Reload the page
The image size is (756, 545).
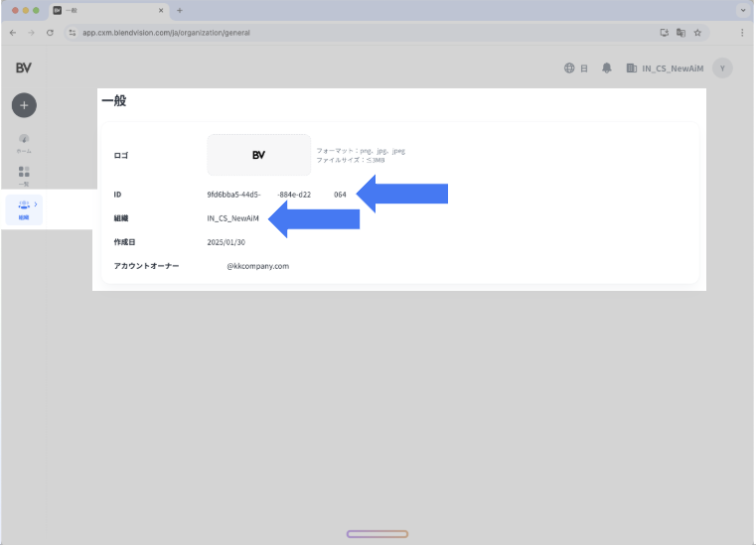pyautogui.click(x=50, y=32)
